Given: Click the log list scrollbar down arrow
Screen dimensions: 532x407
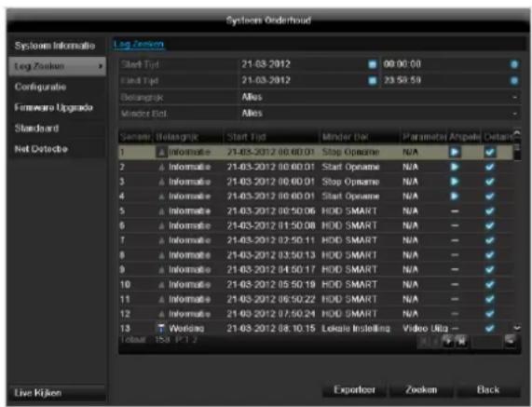Looking at the screenshot, I should (x=517, y=328).
